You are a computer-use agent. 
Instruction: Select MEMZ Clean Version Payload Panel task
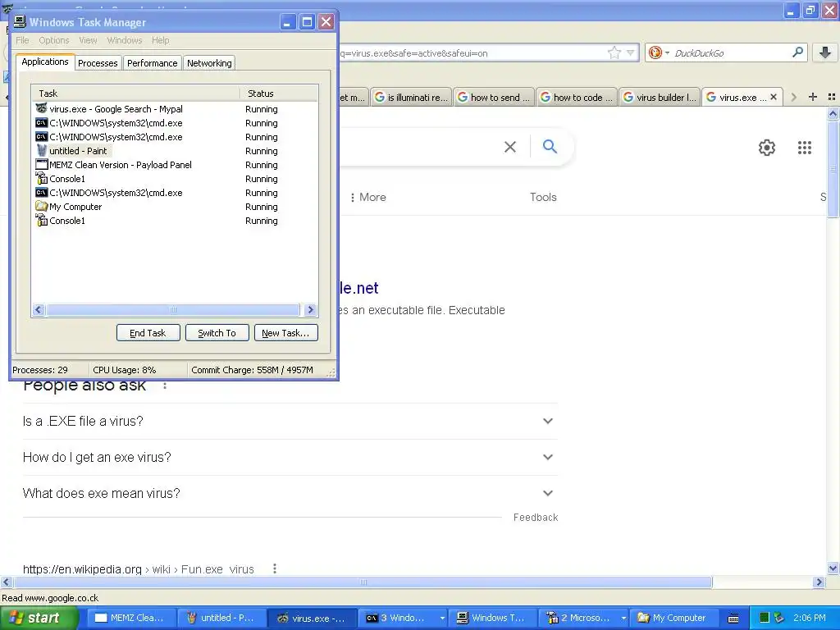tap(174, 164)
